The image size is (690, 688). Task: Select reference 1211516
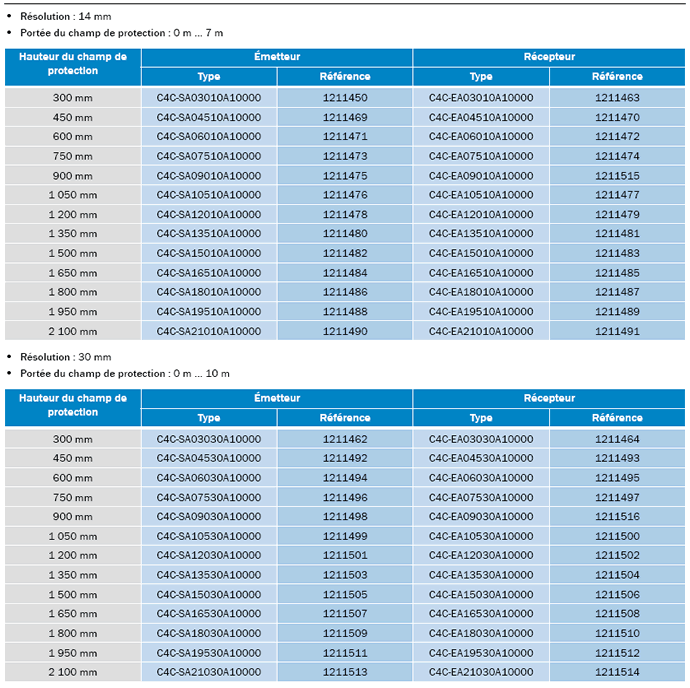617,517
